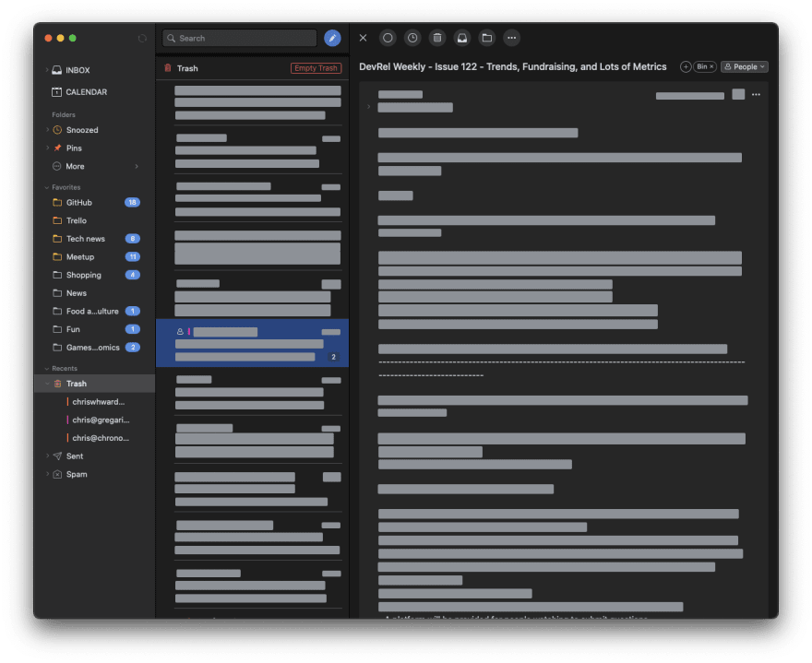Open INBOX in sidebar

pyautogui.click(x=78, y=70)
